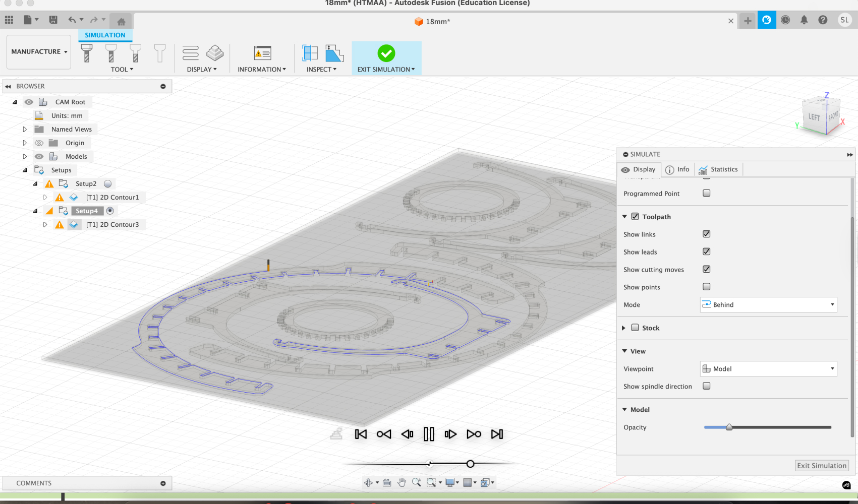Click the green Exit Simulation checkmark icon

coord(386,53)
